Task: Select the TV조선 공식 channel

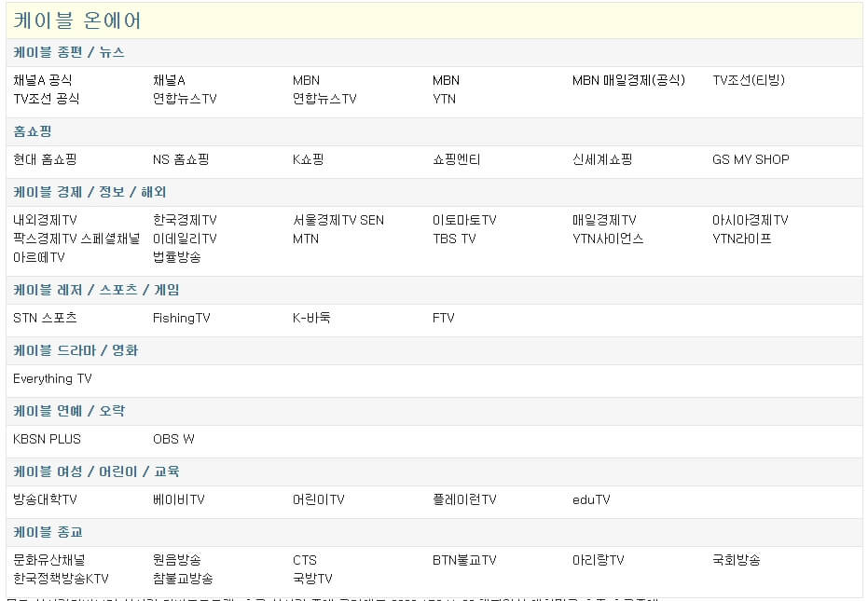Action: 47,99
